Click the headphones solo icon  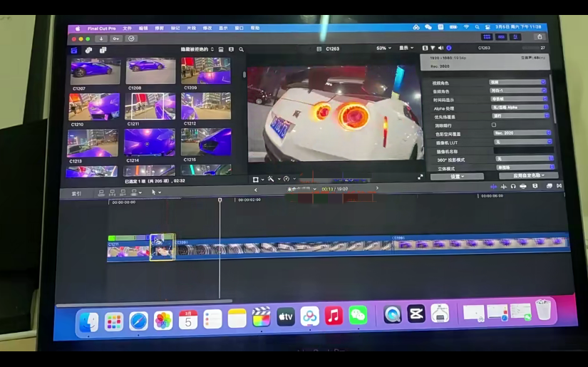pos(512,186)
